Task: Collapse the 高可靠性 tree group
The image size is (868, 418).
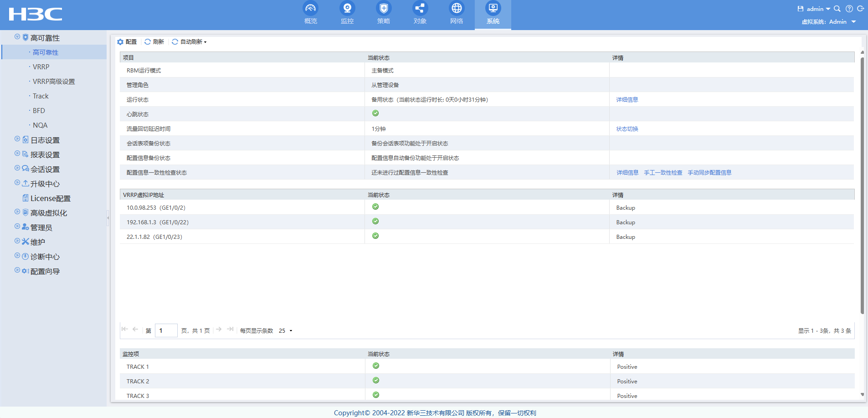Action: pyautogui.click(x=17, y=36)
